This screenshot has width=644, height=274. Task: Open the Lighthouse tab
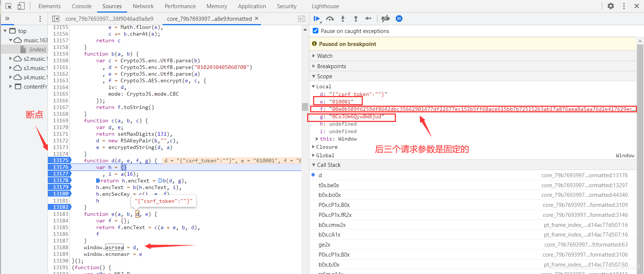point(325,6)
